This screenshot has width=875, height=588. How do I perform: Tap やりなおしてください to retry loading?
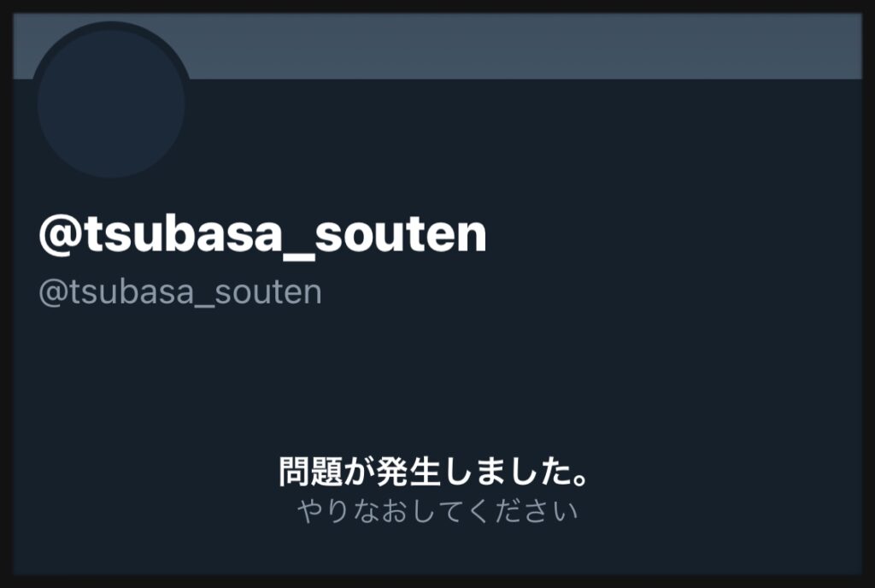pyautogui.click(x=437, y=511)
